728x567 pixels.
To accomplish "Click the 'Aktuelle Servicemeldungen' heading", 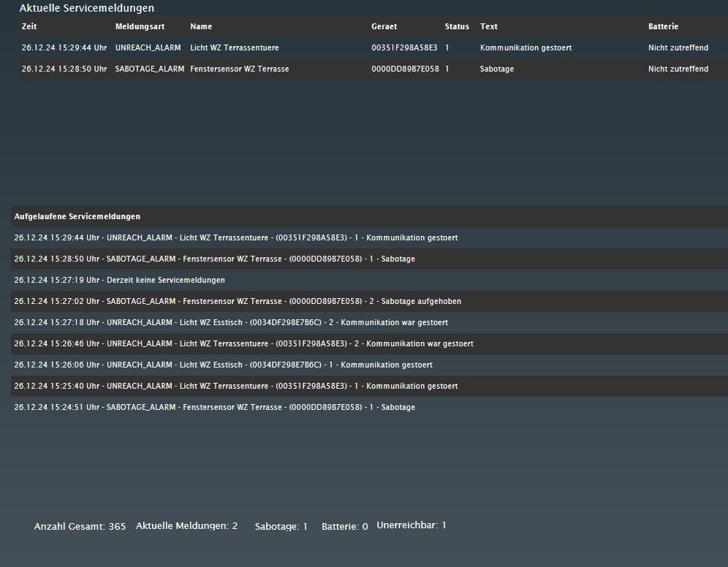I will click(87, 8).
